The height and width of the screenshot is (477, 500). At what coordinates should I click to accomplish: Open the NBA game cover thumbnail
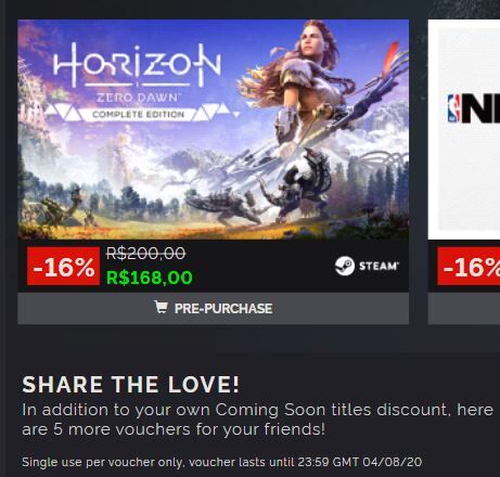click(x=464, y=129)
